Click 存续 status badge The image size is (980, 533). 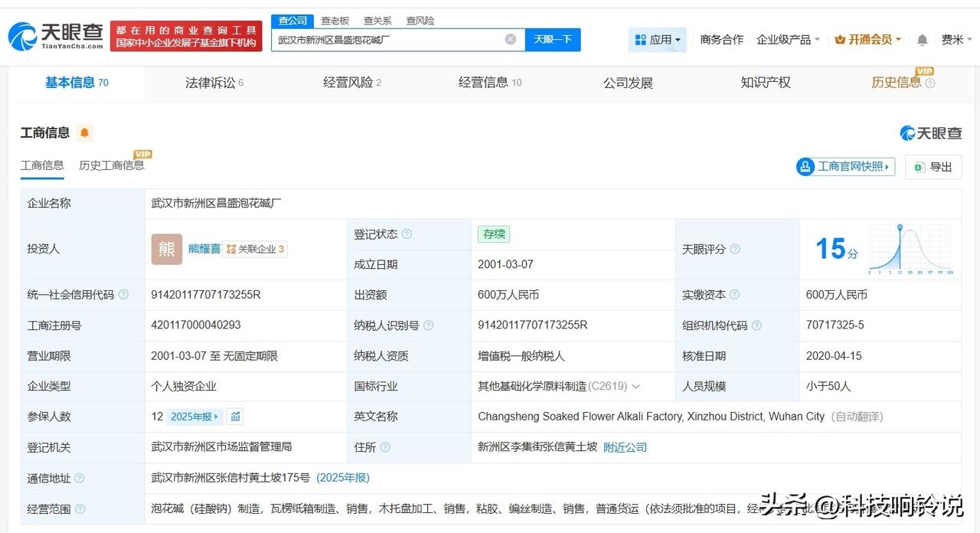click(x=494, y=234)
